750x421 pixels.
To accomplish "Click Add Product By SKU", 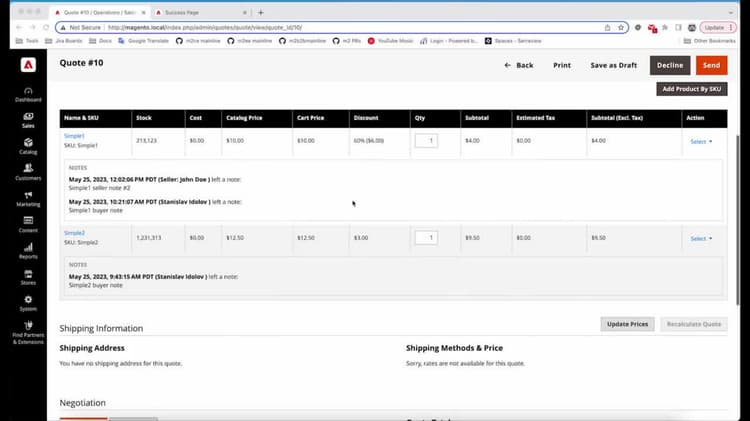I will [692, 89].
